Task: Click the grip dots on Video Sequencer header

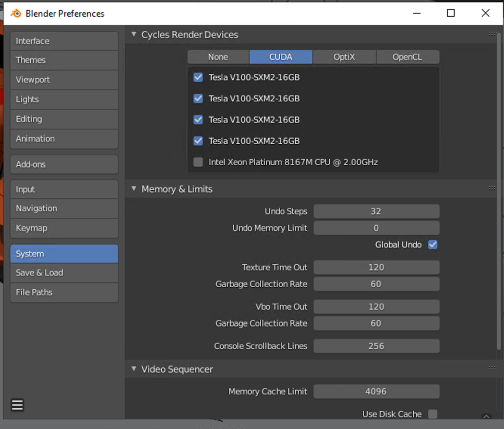Action: tap(492, 368)
